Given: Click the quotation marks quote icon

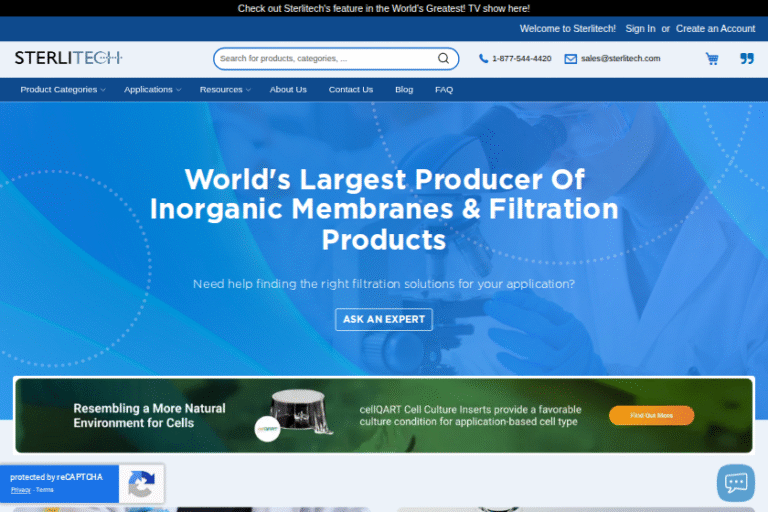Looking at the screenshot, I should tap(746, 59).
